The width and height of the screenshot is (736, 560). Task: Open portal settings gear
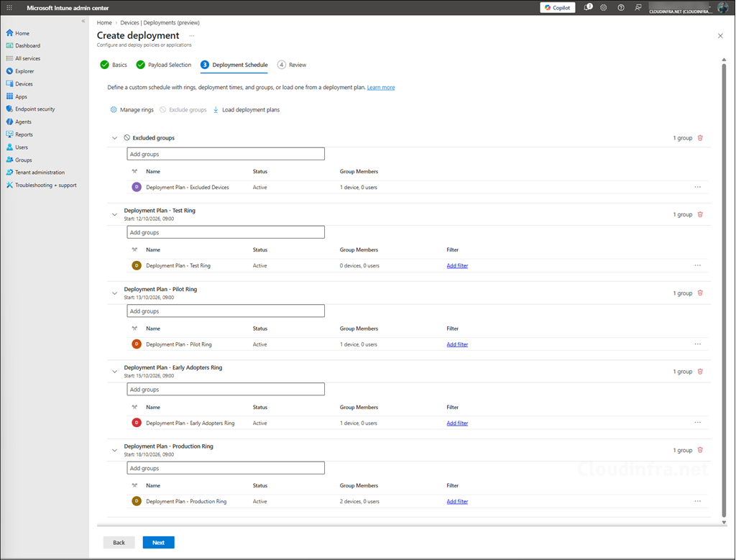(604, 7)
